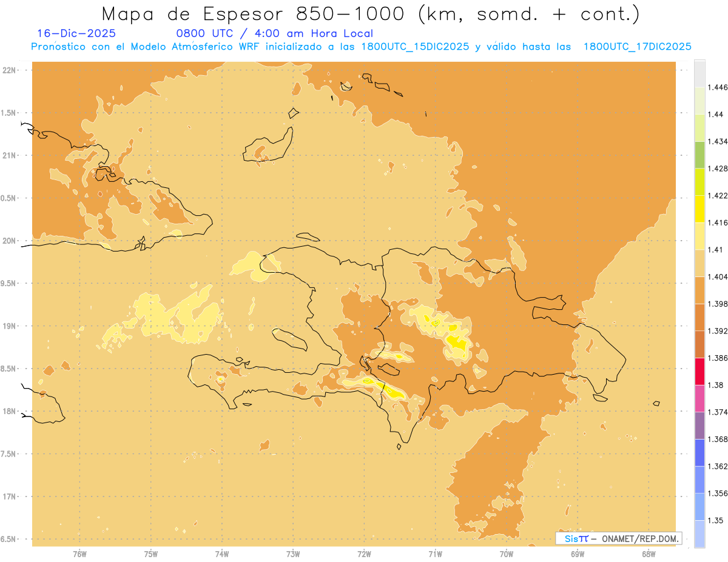Click the colorbar value "1.392"
Screen dimensions: 728x562
click(x=718, y=331)
